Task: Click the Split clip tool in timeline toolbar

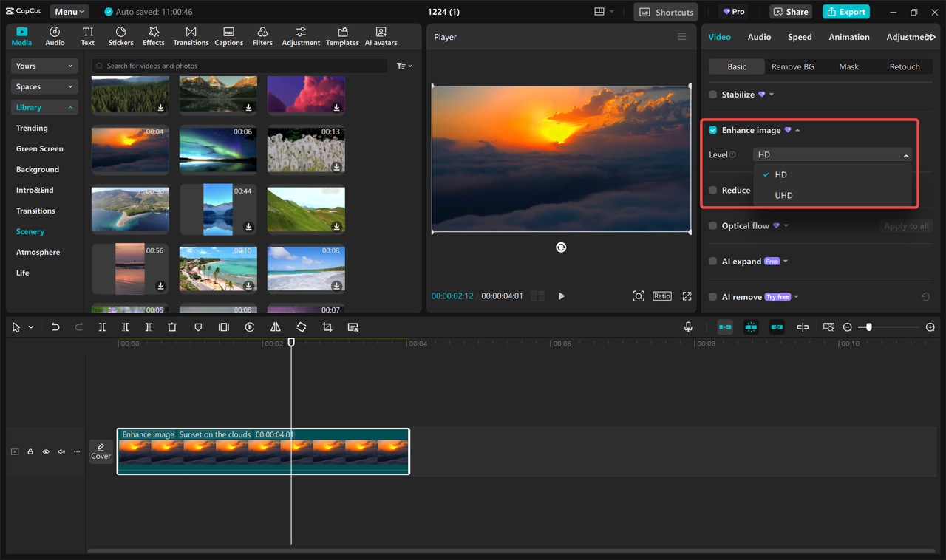Action: (x=102, y=327)
